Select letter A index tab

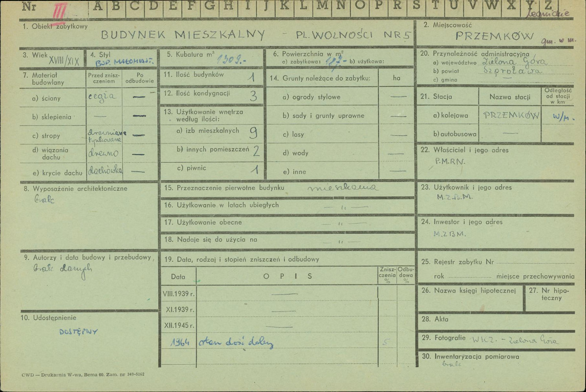[x=98, y=6]
